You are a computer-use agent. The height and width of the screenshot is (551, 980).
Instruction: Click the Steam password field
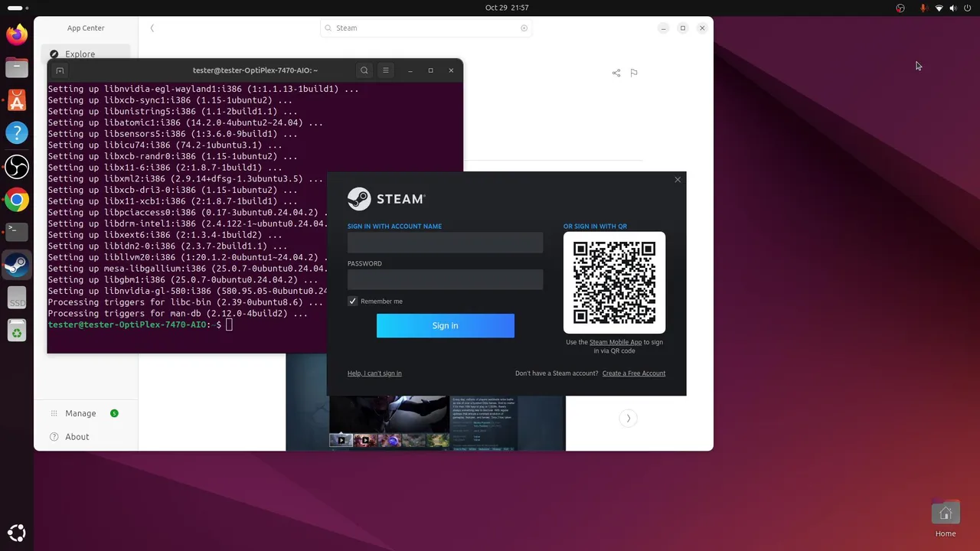coord(446,279)
